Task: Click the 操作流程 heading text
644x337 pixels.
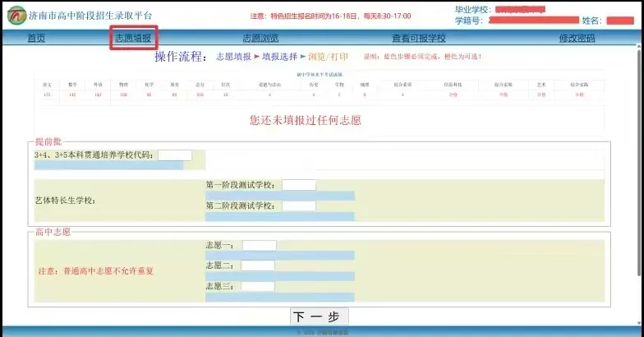Action: (x=179, y=56)
